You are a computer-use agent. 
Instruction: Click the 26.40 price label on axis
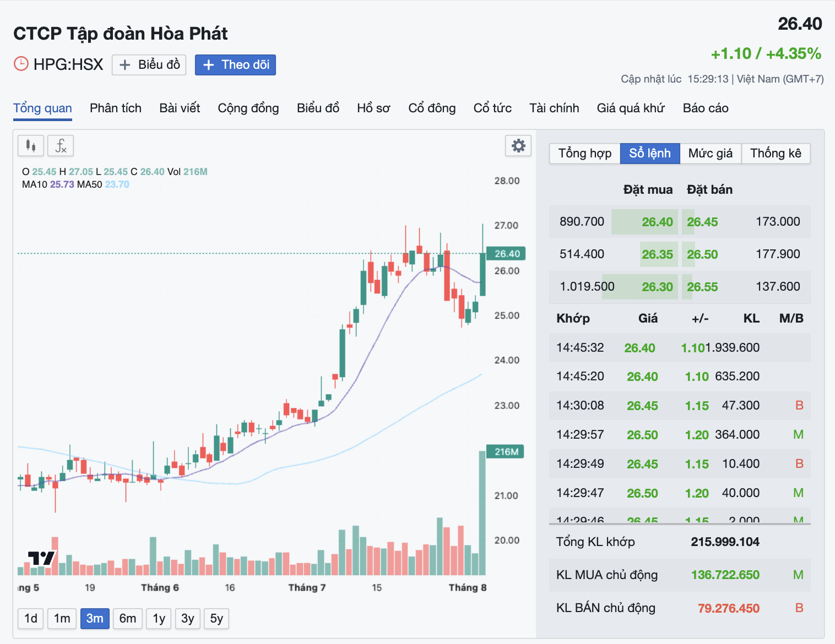pos(506,254)
